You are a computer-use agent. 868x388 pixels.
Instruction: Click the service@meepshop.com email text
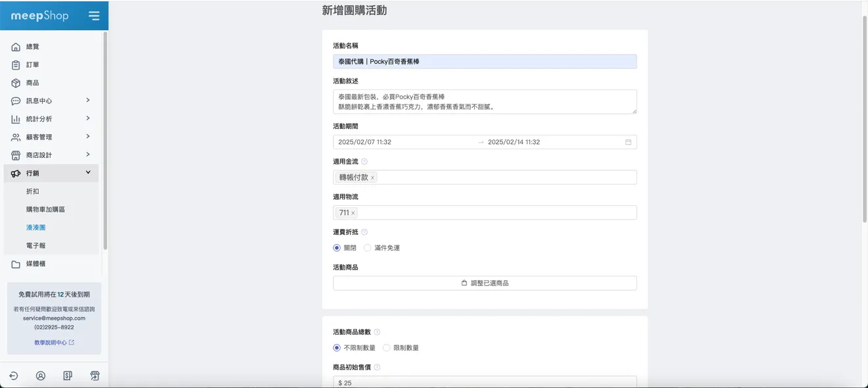click(x=54, y=318)
